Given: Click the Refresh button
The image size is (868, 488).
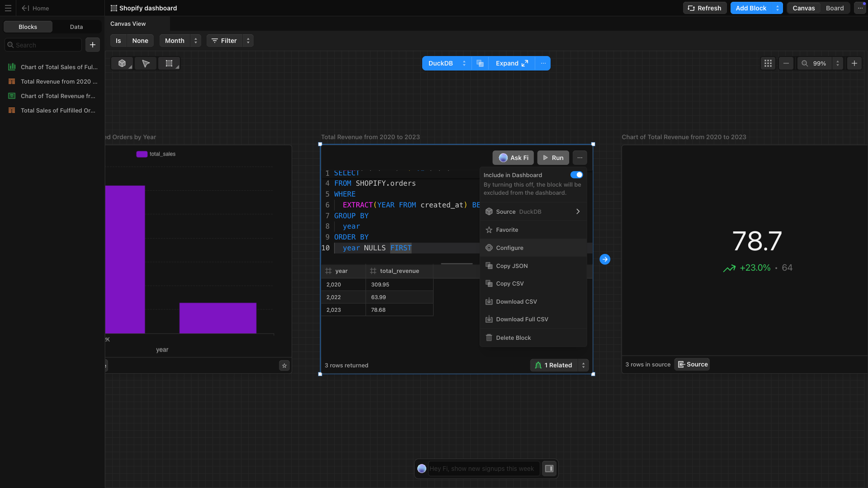Looking at the screenshot, I should (x=705, y=8).
